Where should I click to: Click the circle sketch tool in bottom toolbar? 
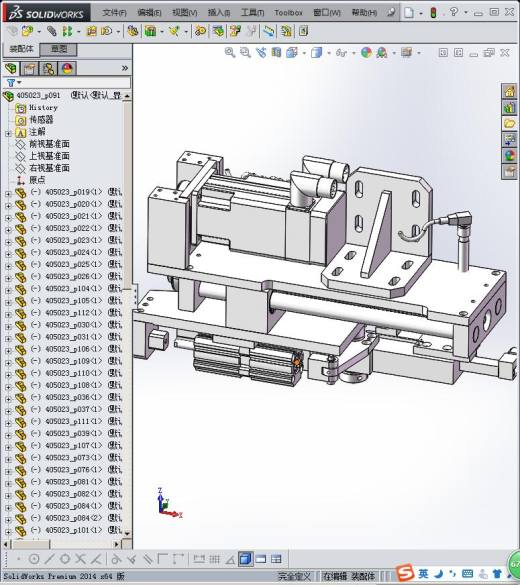[x=34, y=559]
